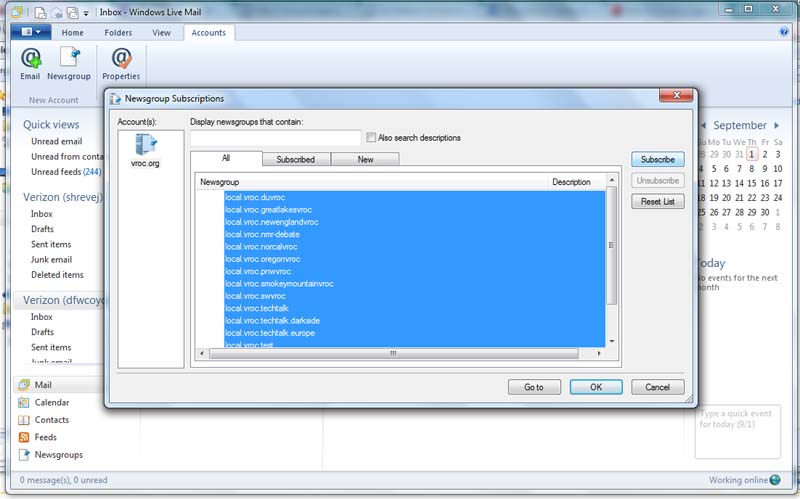Click the horizontal scroll left arrow

point(202,353)
